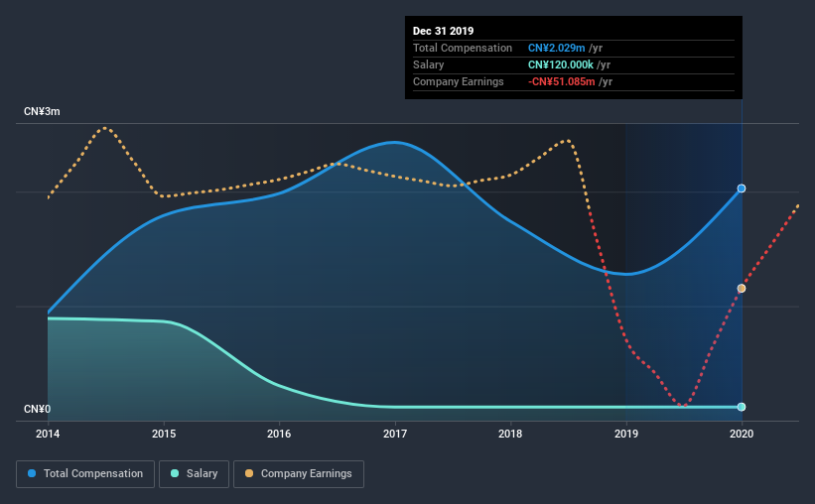Toggle the Company Earnings legend button

point(299,474)
